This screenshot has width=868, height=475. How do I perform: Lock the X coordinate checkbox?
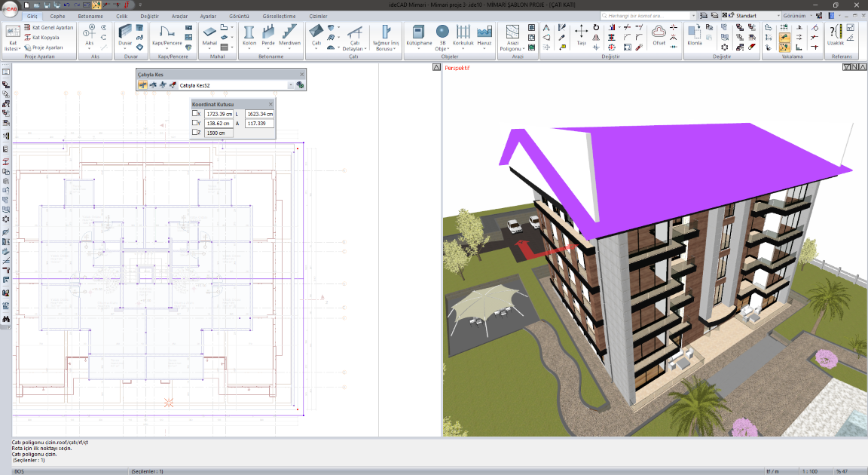pyautogui.click(x=195, y=114)
